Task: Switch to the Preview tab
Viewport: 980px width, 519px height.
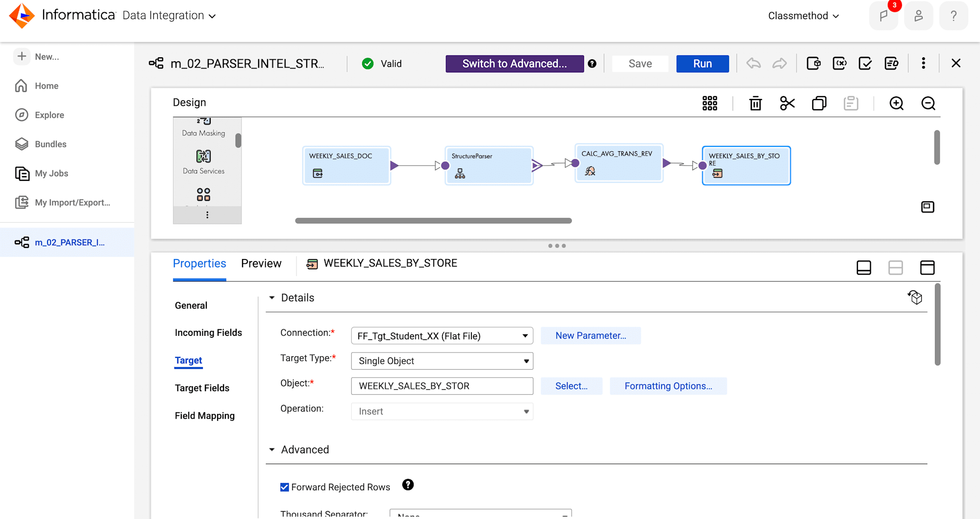Action: click(261, 263)
